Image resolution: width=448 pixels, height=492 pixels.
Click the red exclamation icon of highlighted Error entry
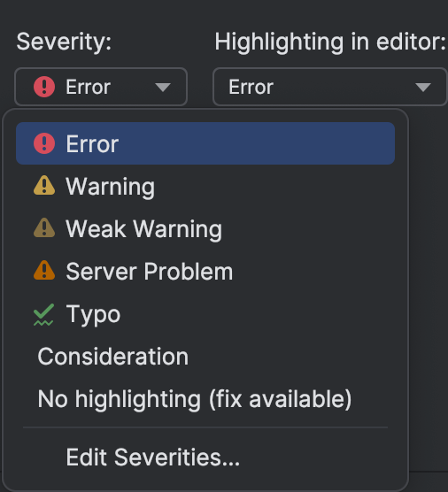[x=44, y=143]
